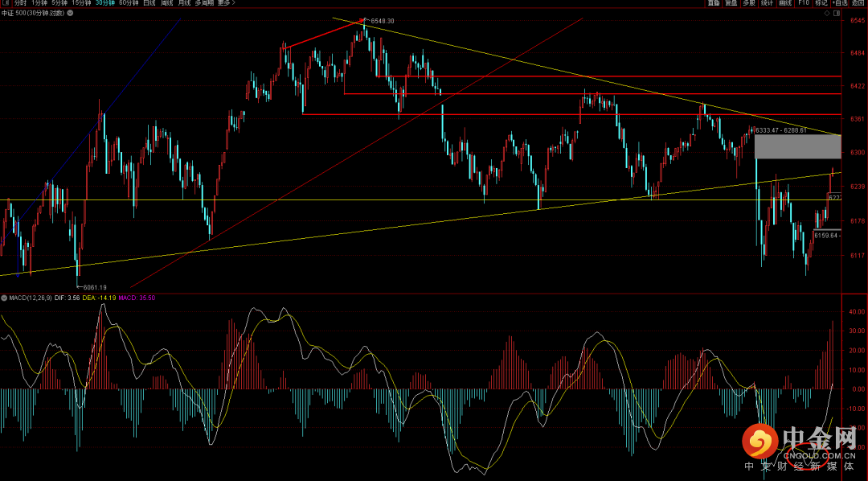This screenshot has height=481, width=868.
Task: Click the 6178 price axis label
Action: point(858,221)
